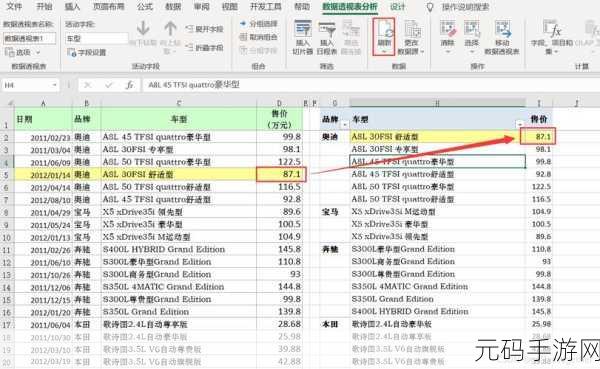Click the source cell X5 xDrive35i 领先型
Image resolution: width=600 pixels, height=369 pixels.
point(179,212)
